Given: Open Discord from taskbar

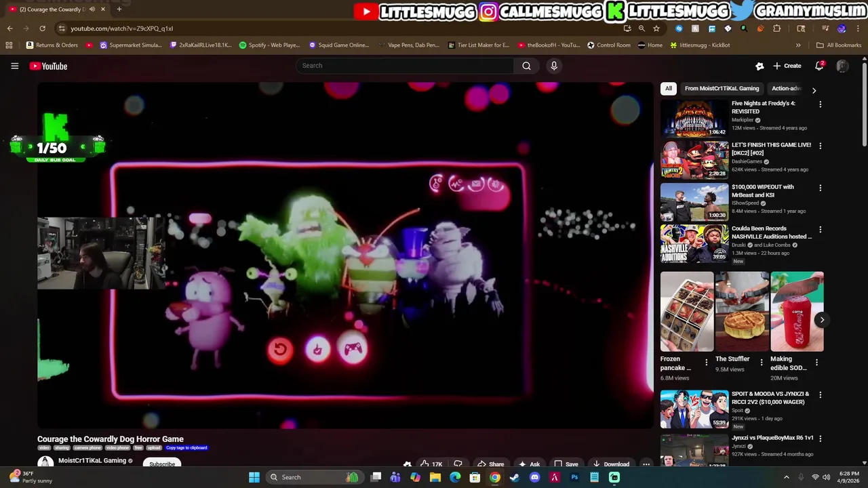Looking at the screenshot, I should [534, 477].
